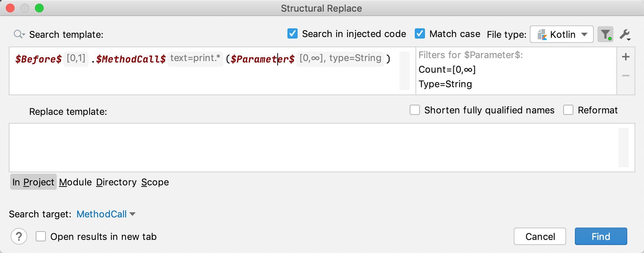Click the filter funnel icon with green dot
The height and width of the screenshot is (253, 644).
coord(605,34)
